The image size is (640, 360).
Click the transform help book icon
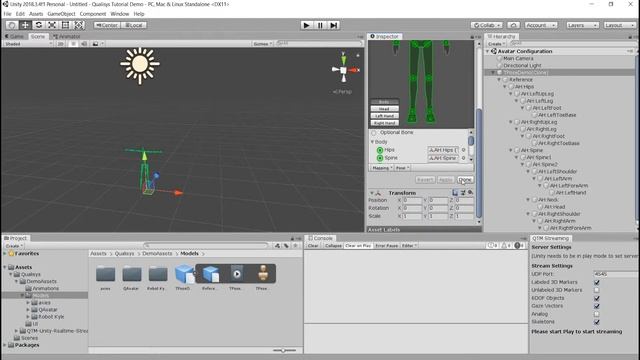455,193
